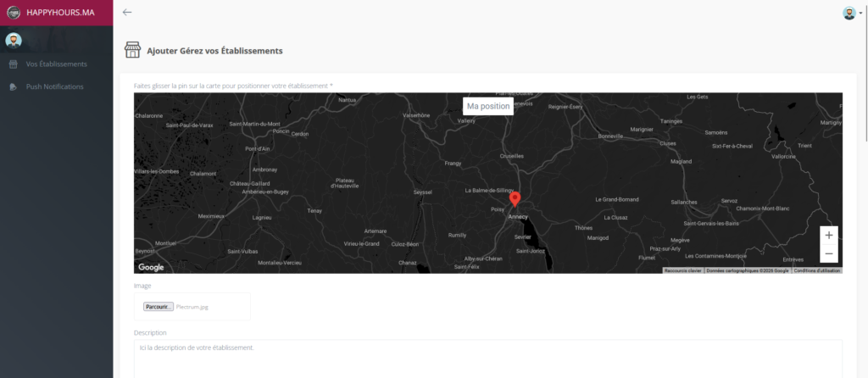This screenshot has height=378, width=868.
Task: Click the back arrow icon
Action: coord(127,12)
